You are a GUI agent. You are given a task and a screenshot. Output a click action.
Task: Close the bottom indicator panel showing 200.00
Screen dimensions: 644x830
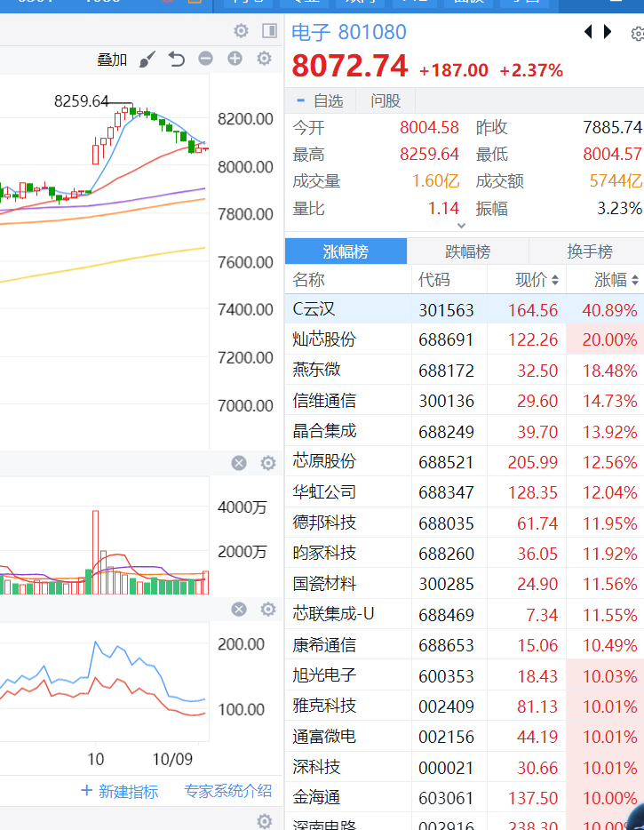click(x=239, y=610)
